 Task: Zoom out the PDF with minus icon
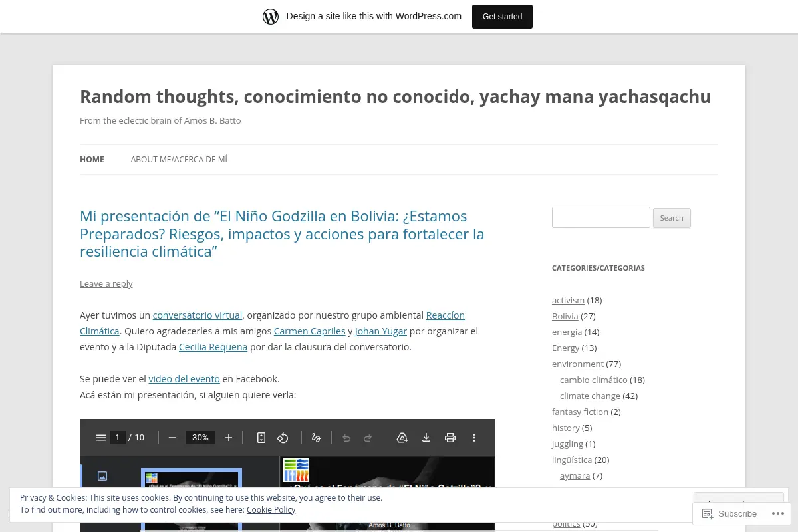click(x=172, y=438)
